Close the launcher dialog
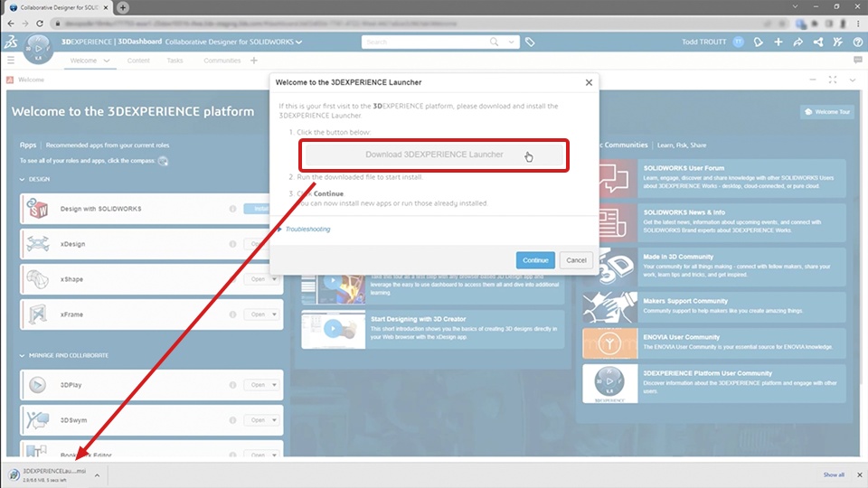 [x=589, y=82]
